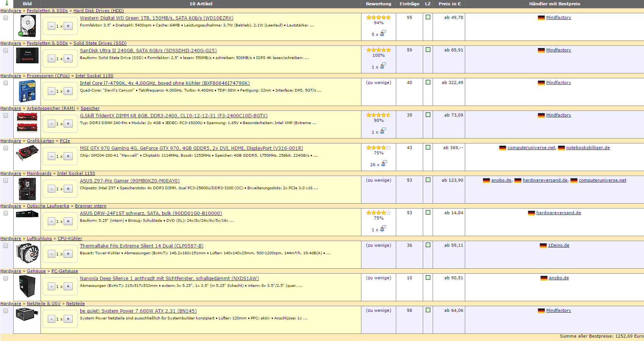Image resolution: width=644 pixels, height=341 pixels.
Task: Click the reviews icon for G.Skill TridentX
Action: click(x=383, y=131)
